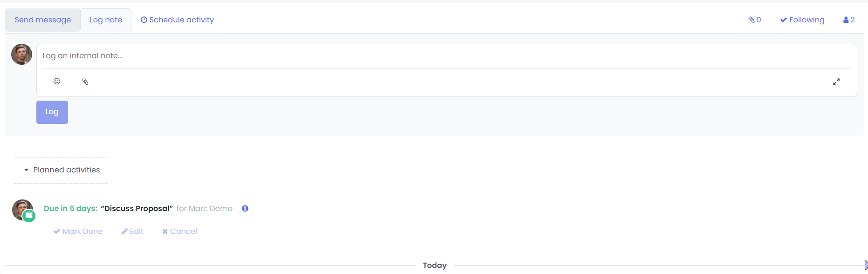Cancel the Discuss Proposal activity
This screenshot has height=274, width=868.
179,231
